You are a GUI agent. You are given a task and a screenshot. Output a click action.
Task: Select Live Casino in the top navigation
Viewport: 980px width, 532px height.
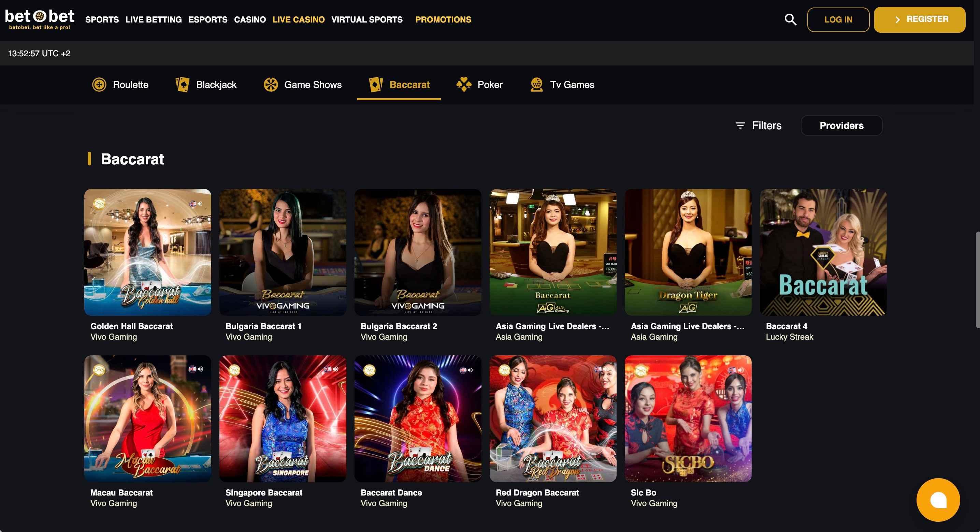tap(299, 19)
